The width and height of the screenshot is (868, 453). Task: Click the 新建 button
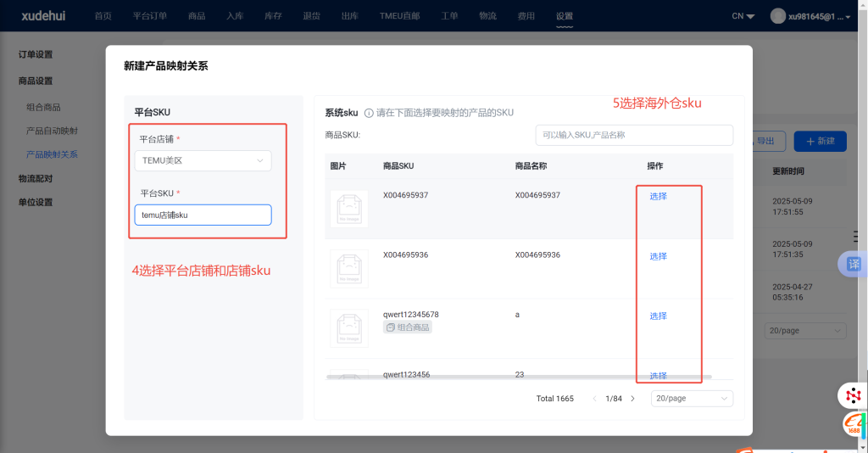click(x=821, y=141)
